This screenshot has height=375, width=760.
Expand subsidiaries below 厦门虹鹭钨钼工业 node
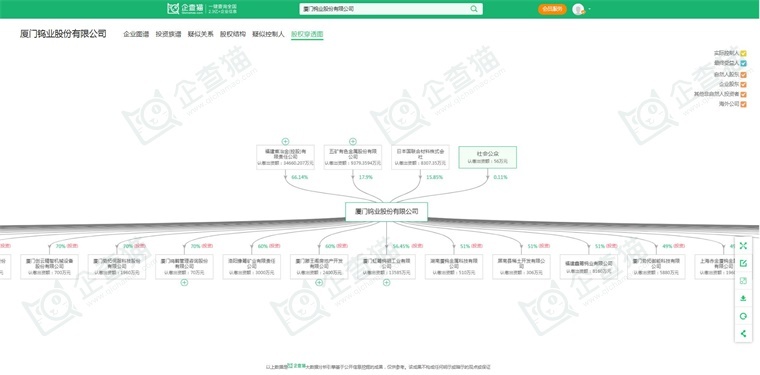pyautogui.click(x=386, y=282)
